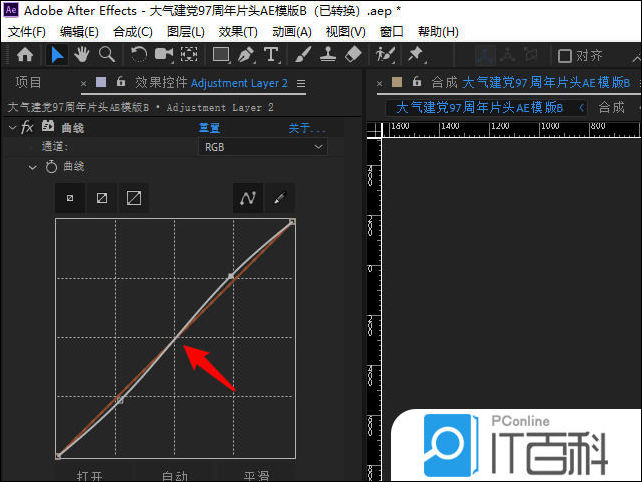The image size is (642, 482).
Task: Open the 动画(A) menu
Action: (x=292, y=32)
